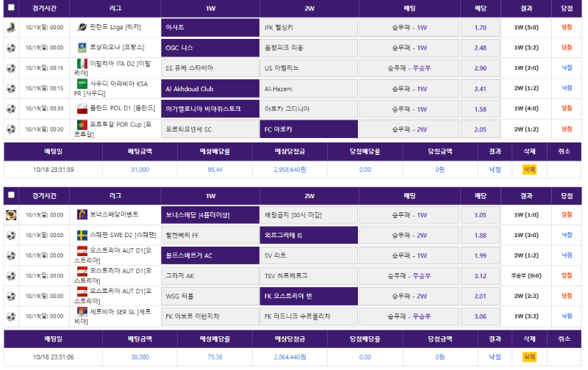Click the Finland Liiga league logo icon
The image size is (588, 370).
point(82,28)
